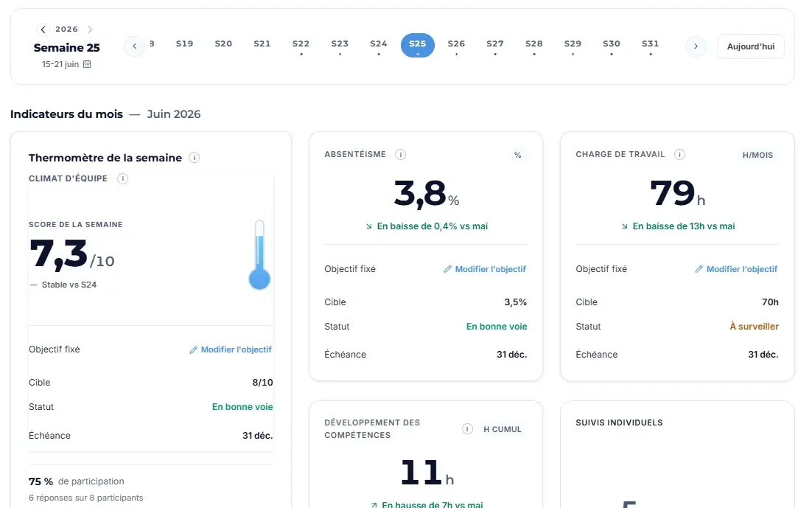The width and height of the screenshot is (812, 508).
Task: Open info icon next to Absentéisme
Action: 400,155
